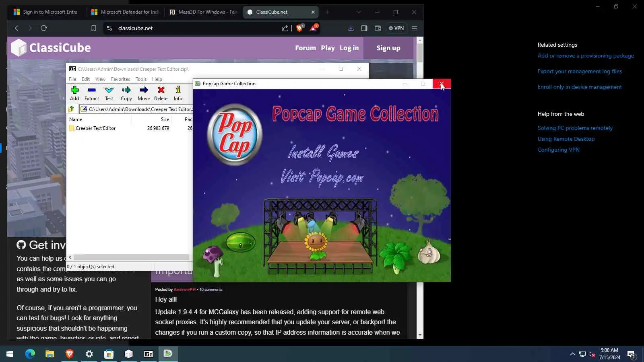Open the Forum link on ClassiCube
The image size is (644, 362).
pos(305,48)
